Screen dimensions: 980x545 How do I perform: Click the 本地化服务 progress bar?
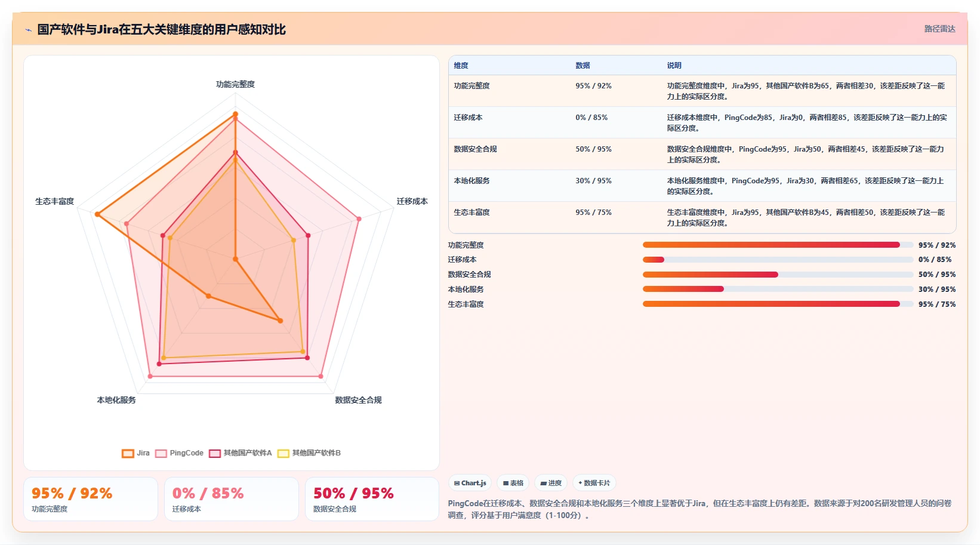coord(778,289)
